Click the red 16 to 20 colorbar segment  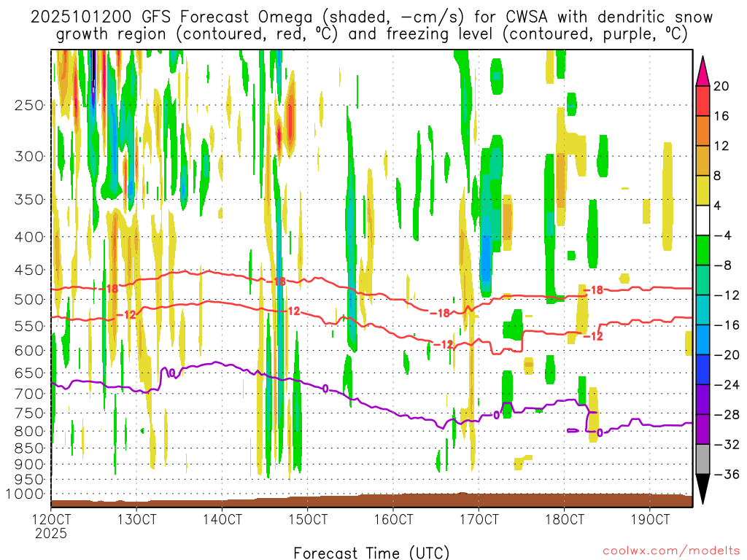click(x=703, y=101)
